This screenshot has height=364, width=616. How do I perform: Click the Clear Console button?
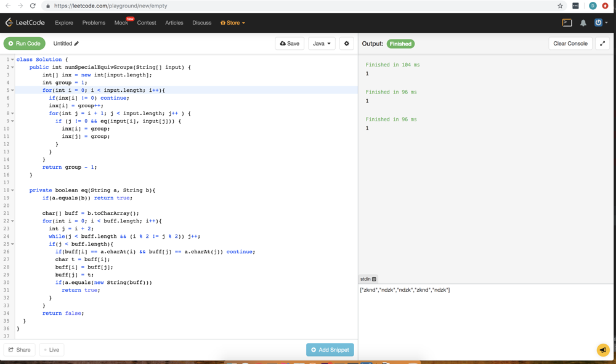pos(570,44)
